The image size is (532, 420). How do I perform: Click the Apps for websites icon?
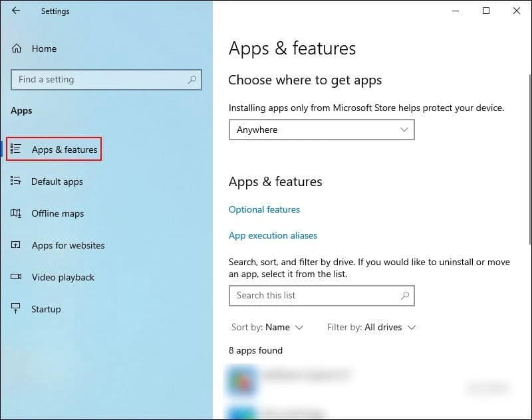pos(16,245)
